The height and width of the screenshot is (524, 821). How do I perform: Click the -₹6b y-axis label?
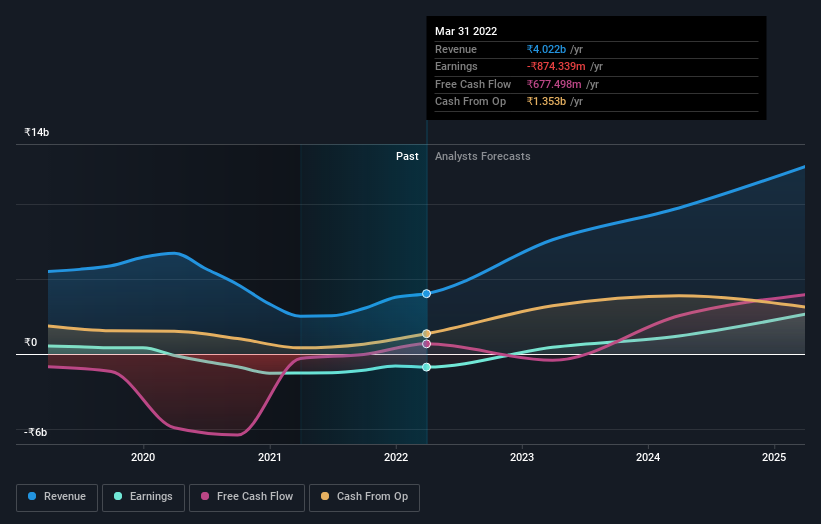[x=36, y=432]
